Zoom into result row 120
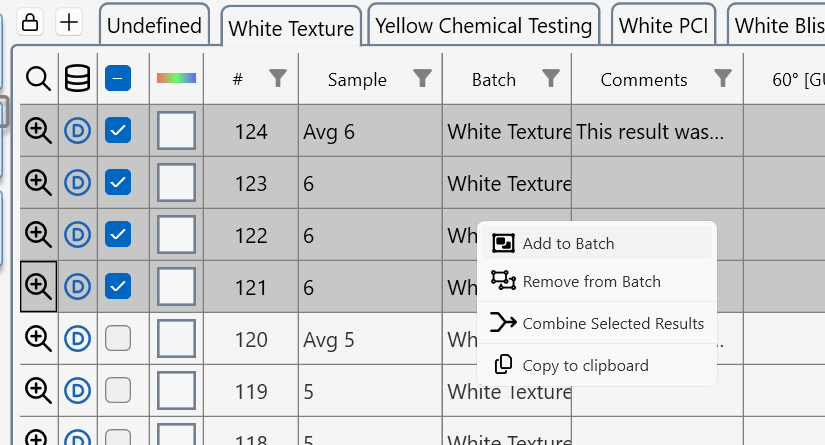The height and width of the screenshot is (445, 825). pos(38,338)
